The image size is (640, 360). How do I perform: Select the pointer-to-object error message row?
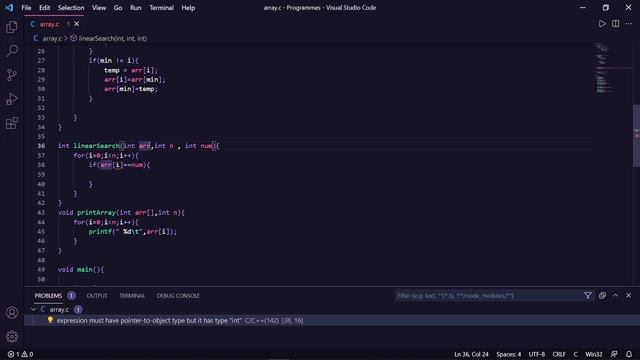tap(332, 320)
